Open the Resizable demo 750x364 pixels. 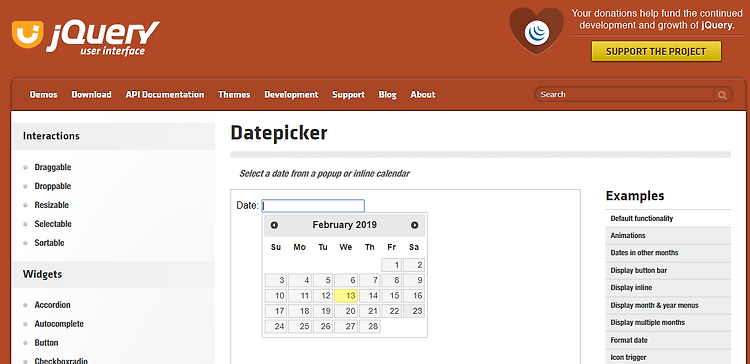coord(52,205)
